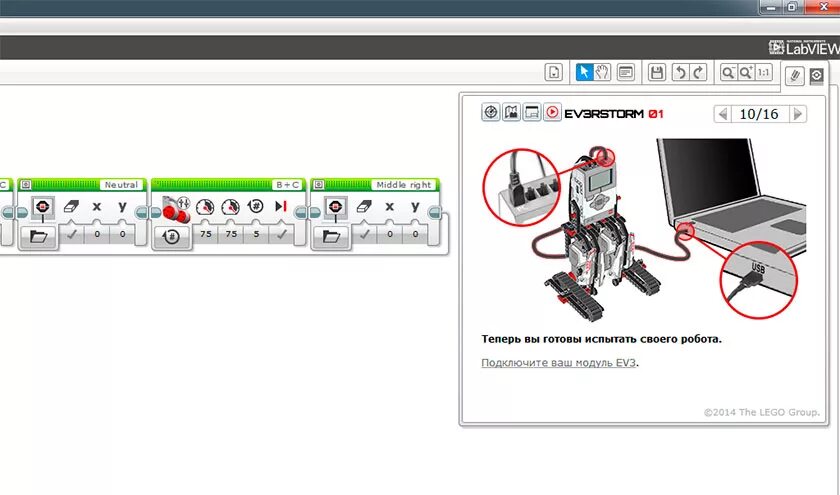The height and width of the screenshot is (495, 840).
Task: Zoom out of the programming canvas
Action: coord(728,72)
